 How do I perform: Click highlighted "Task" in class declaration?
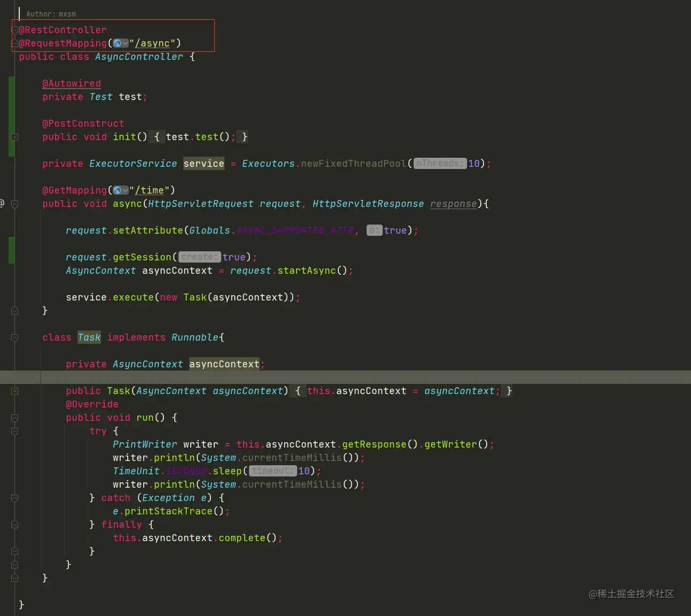89,337
